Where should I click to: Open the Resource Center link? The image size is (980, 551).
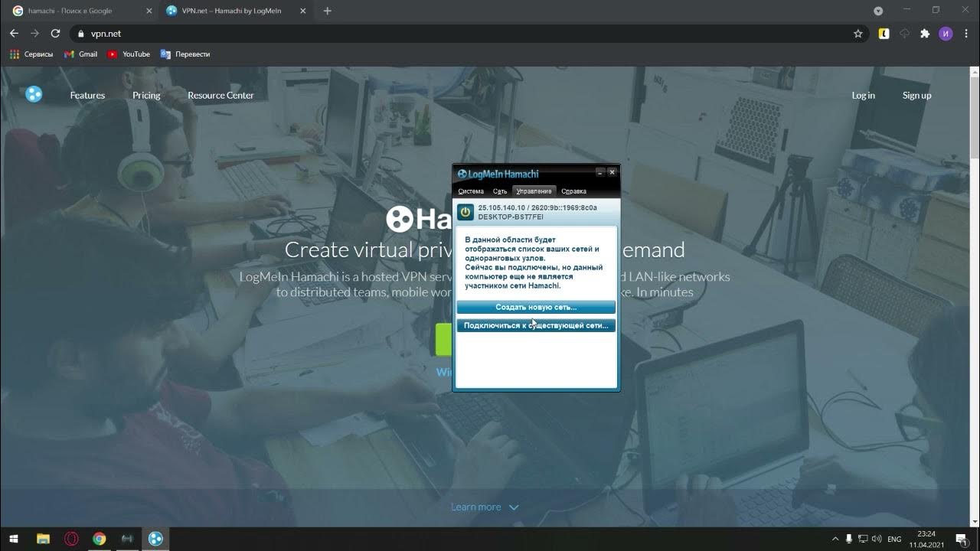coord(220,96)
